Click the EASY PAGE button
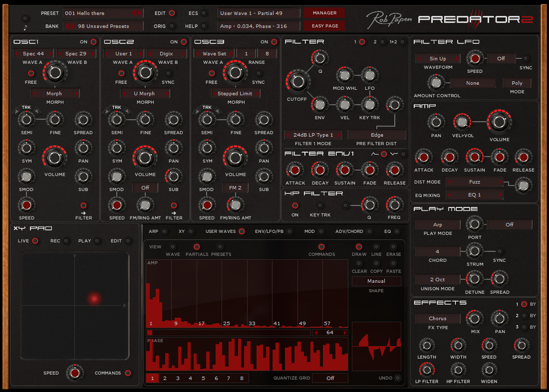The image size is (549, 392). click(x=324, y=25)
